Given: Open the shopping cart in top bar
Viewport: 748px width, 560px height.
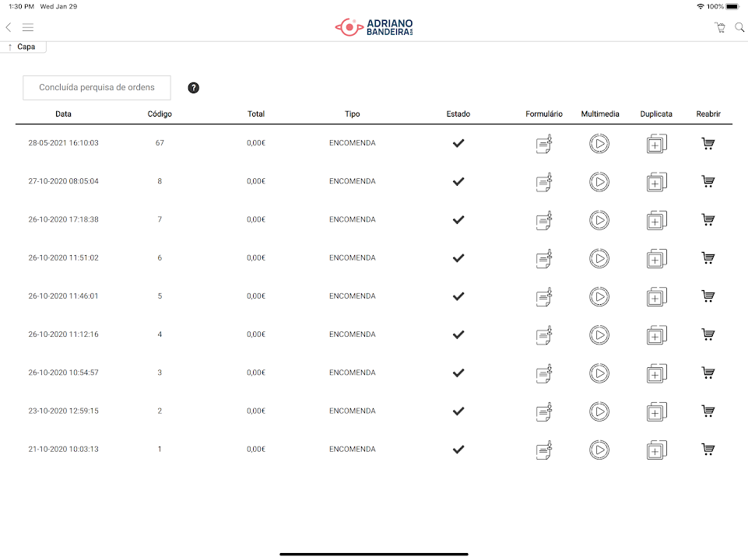Looking at the screenshot, I should (720, 27).
